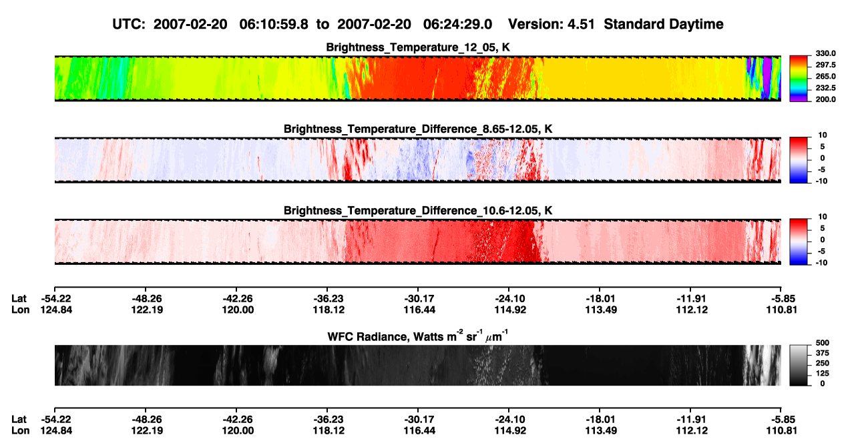868x445 pixels.
Task: Click the Brightness_Temperature_12_05 image strip
Action: point(417,78)
